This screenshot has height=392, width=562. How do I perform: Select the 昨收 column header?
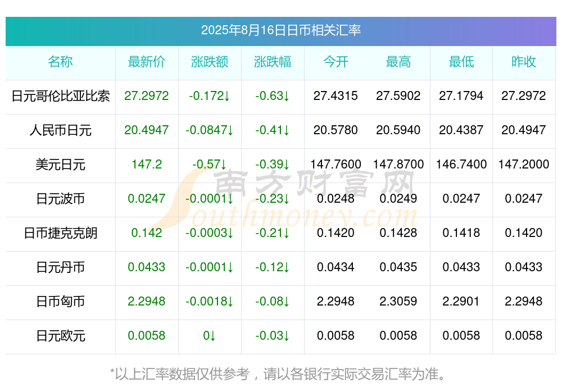tap(524, 62)
